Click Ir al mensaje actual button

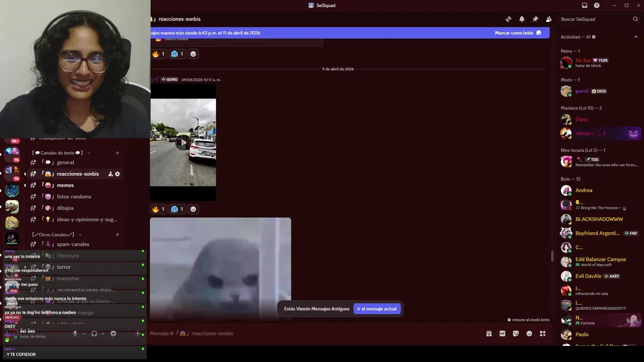[x=377, y=309]
